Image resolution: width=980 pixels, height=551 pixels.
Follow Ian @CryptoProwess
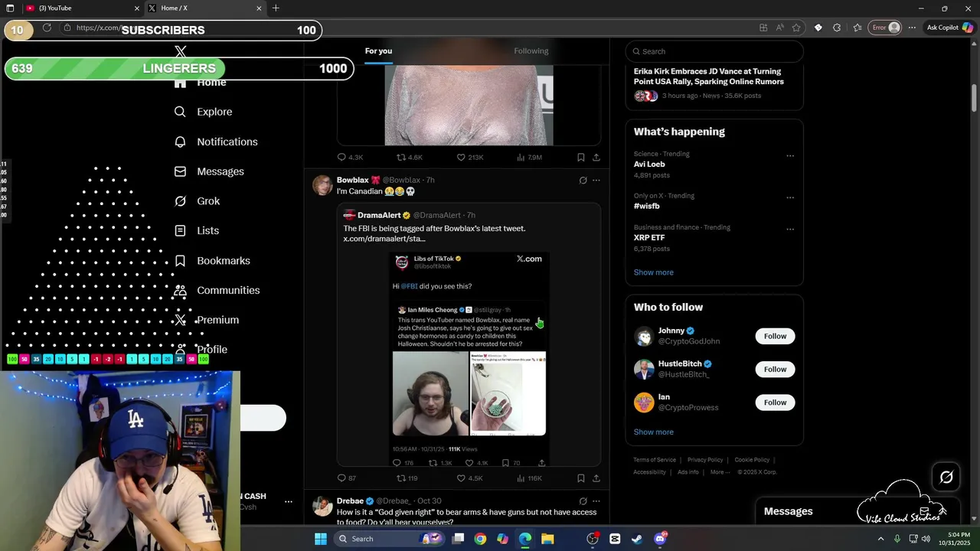775,403
